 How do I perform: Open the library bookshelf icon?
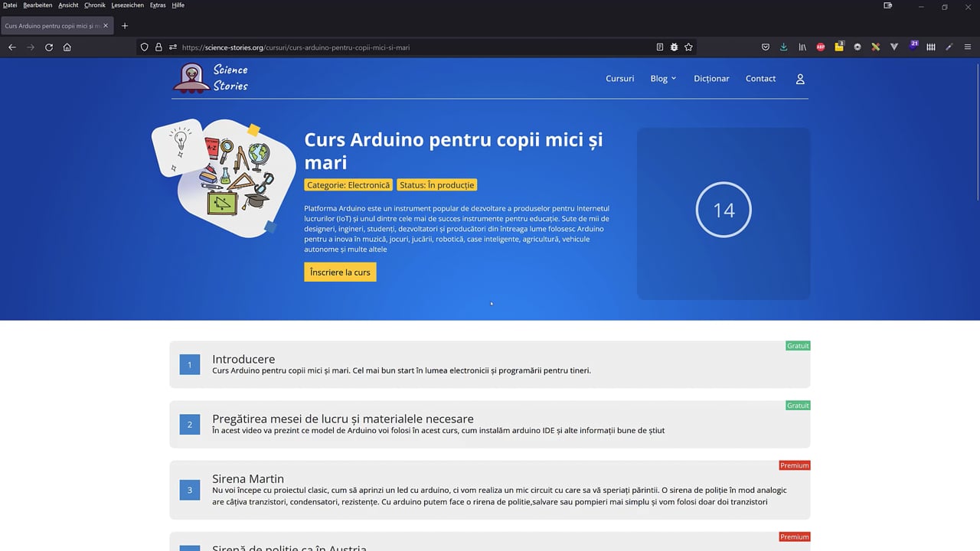tap(802, 47)
